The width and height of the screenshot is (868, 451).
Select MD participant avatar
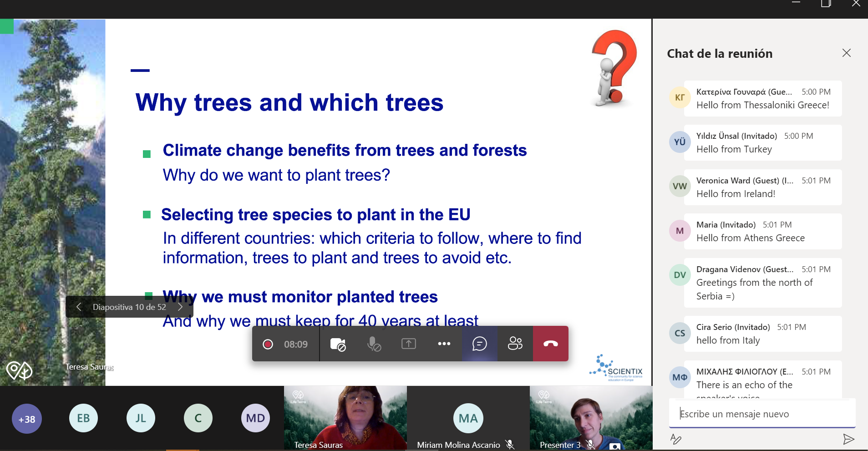(x=255, y=418)
